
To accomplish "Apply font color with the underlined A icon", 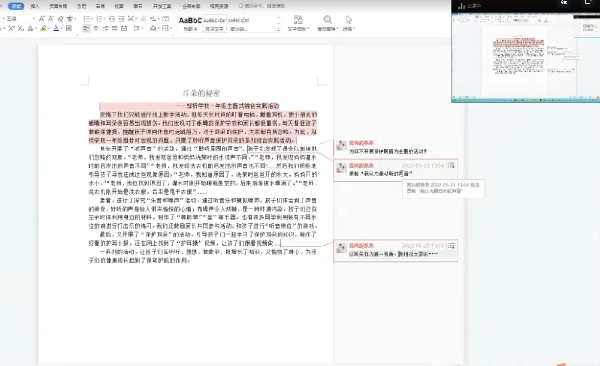I will [57, 28].
